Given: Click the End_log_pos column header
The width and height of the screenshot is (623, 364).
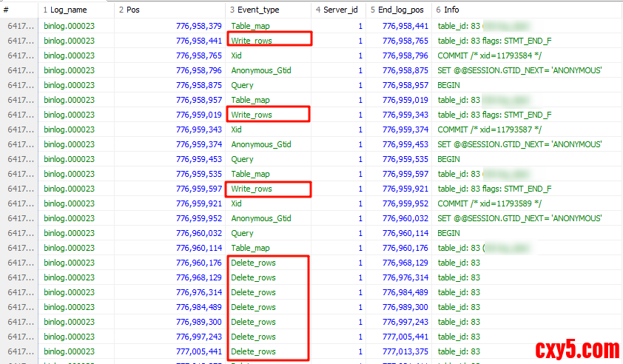Looking at the screenshot, I should click(399, 10).
